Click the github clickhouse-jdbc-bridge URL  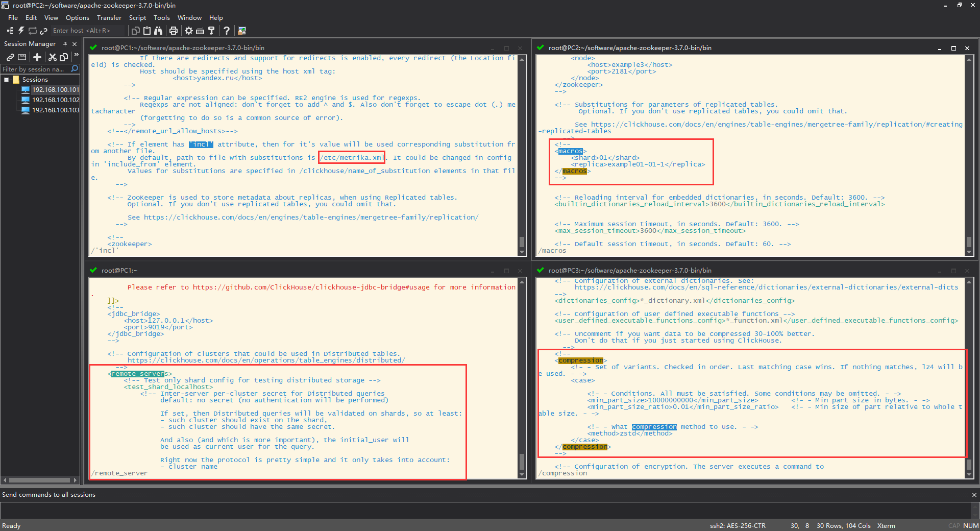tap(311, 287)
